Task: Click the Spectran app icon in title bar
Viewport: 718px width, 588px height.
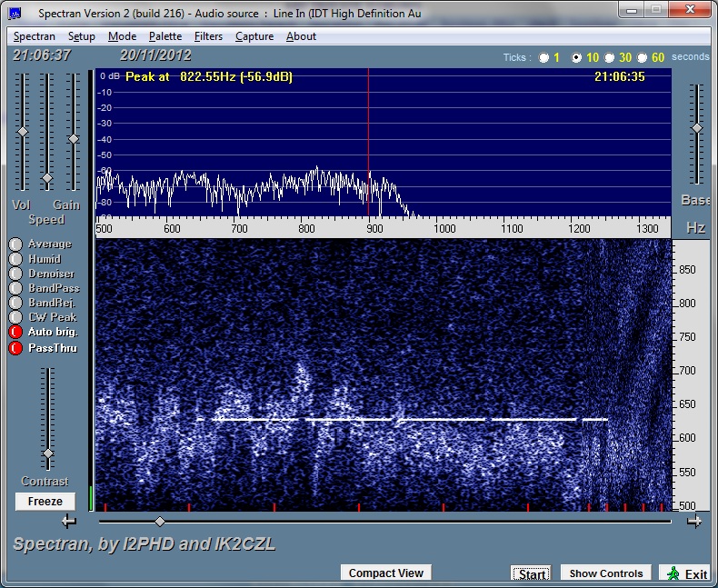Action: [x=15, y=14]
